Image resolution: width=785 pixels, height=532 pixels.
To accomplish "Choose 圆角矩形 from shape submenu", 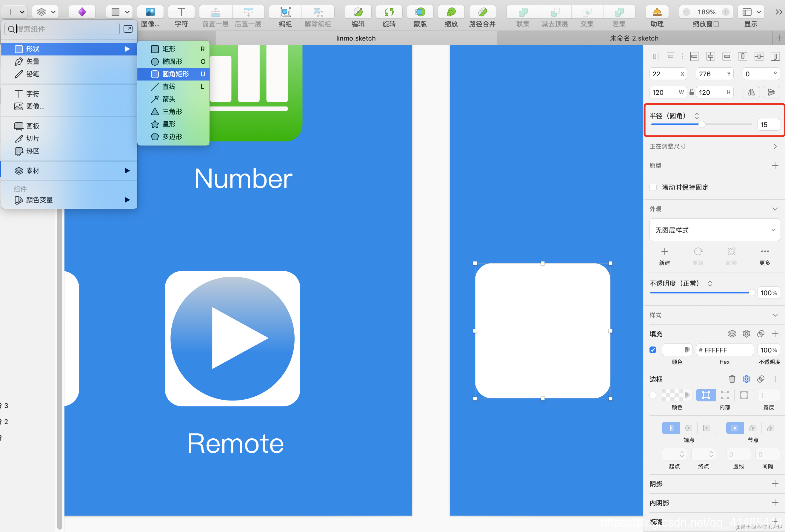I will pos(175,74).
